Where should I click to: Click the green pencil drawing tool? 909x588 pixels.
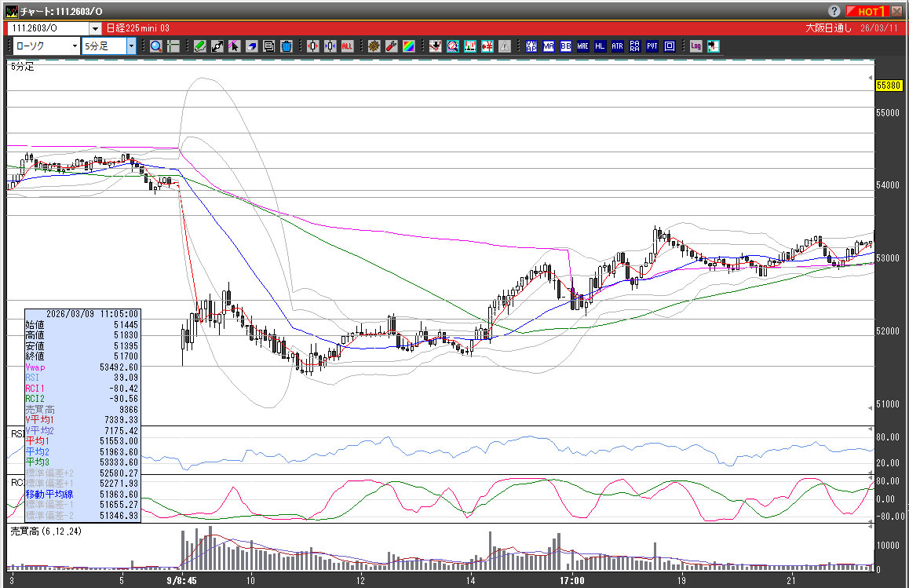(200, 46)
